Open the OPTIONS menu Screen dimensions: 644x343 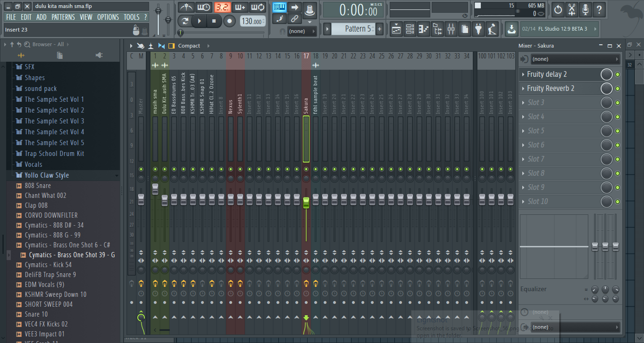click(x=108, y=17)
